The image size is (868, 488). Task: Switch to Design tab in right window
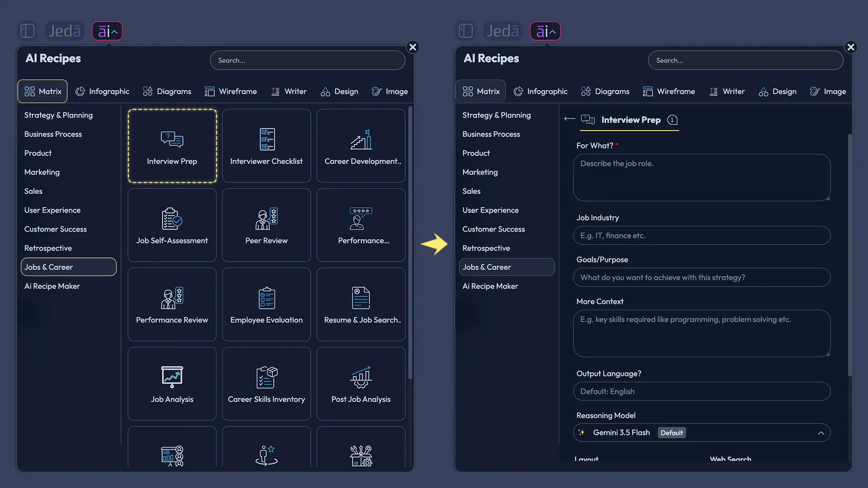778,91
